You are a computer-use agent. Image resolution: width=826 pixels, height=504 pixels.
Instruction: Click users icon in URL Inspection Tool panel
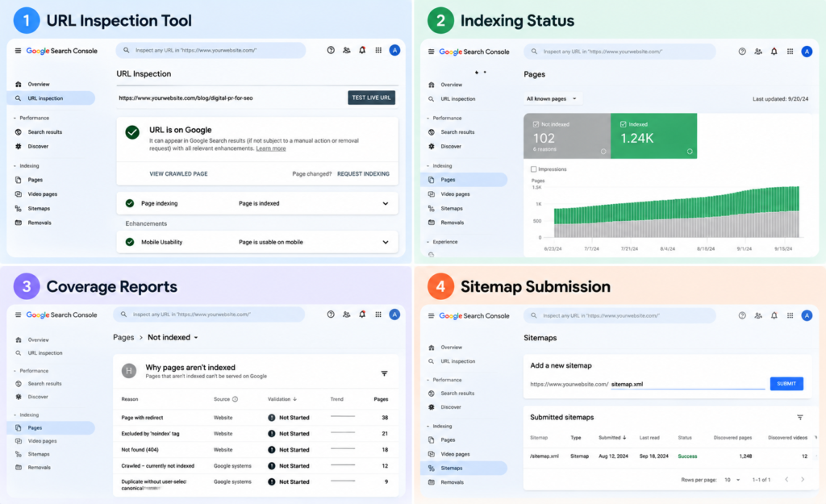(x=347, y=50)
